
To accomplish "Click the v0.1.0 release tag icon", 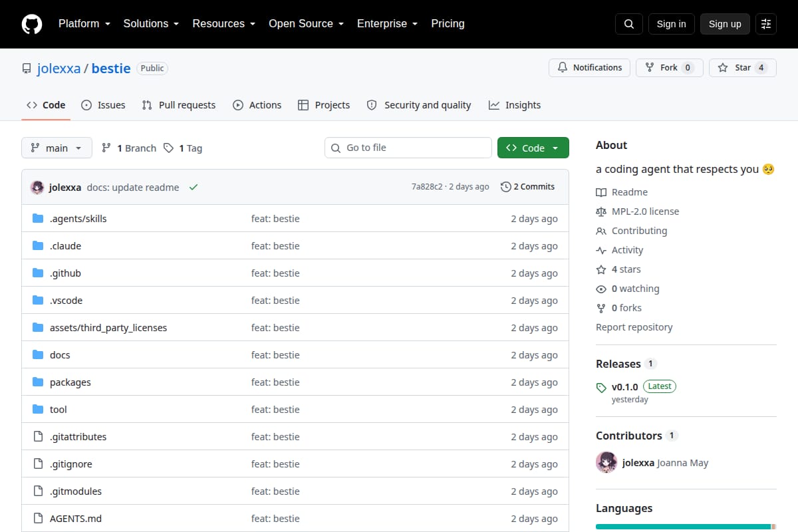I will (x=601, y=388).
